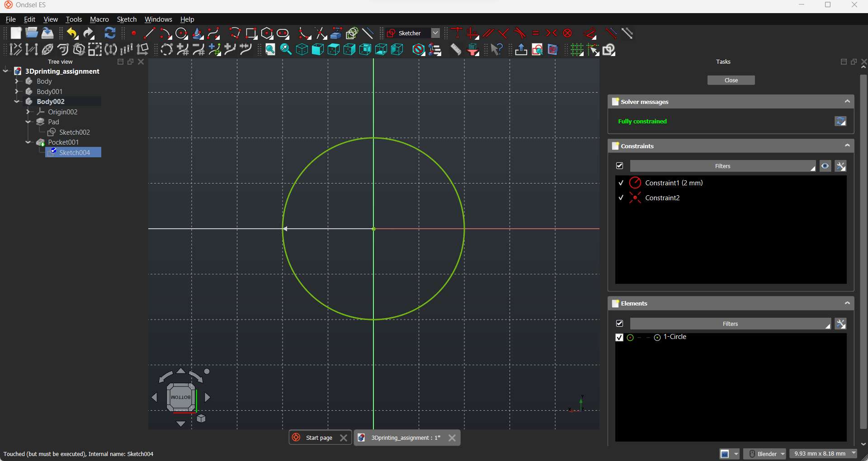Select the create circle tool
This screenshot has width=868, height=461.
tap(181, 33)
